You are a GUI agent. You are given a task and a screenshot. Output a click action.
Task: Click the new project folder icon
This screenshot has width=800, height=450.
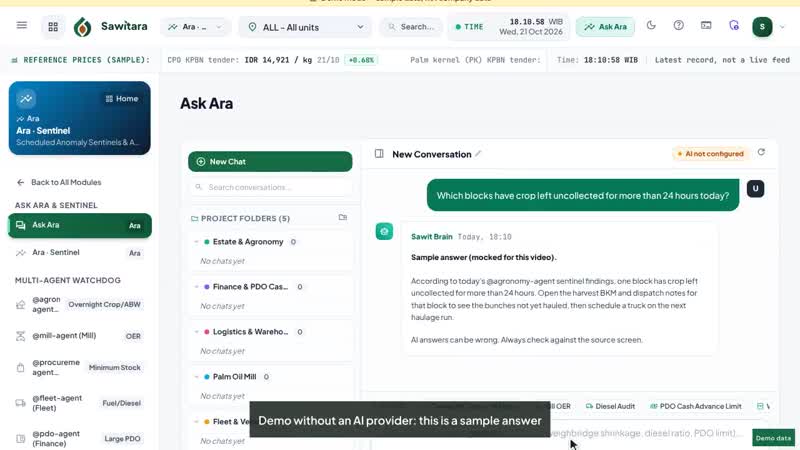343,218
